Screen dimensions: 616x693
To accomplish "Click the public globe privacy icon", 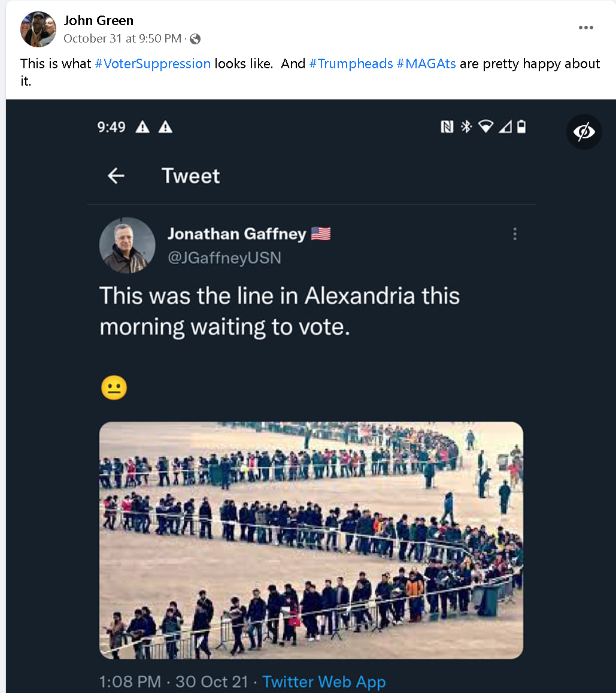I will click(195, 39).
